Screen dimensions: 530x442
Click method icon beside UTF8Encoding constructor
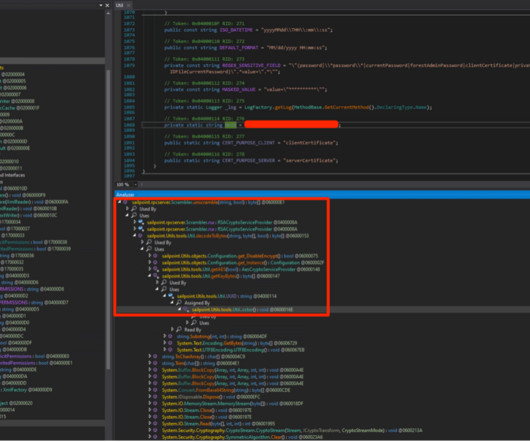point(170,350)
